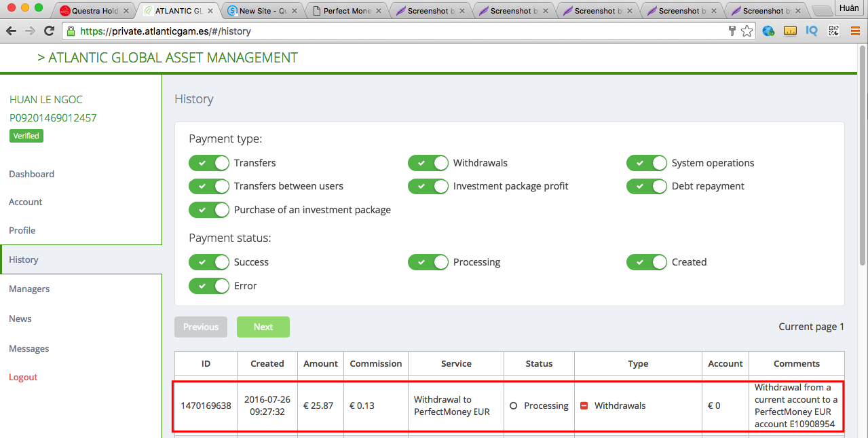Go to Managers in the sidebar
868x438 pixels.
tap(29, 289)
